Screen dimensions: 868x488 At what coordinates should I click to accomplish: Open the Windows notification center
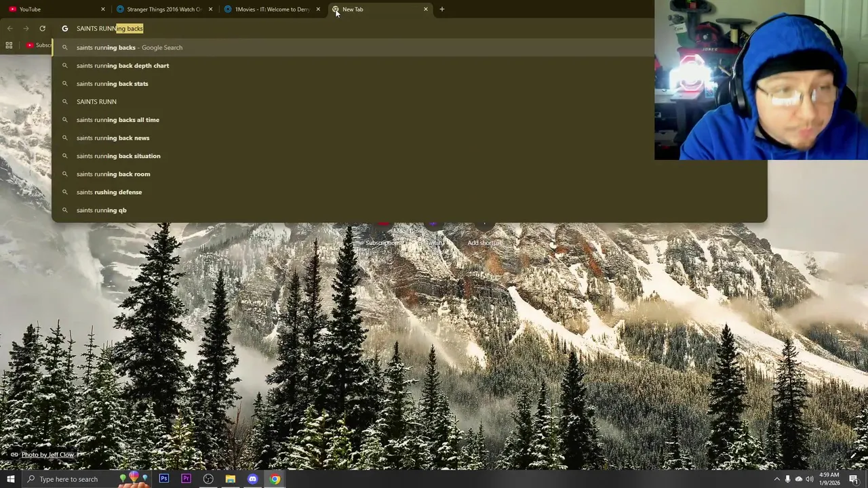pyautogui.click(x=854, y=479)
